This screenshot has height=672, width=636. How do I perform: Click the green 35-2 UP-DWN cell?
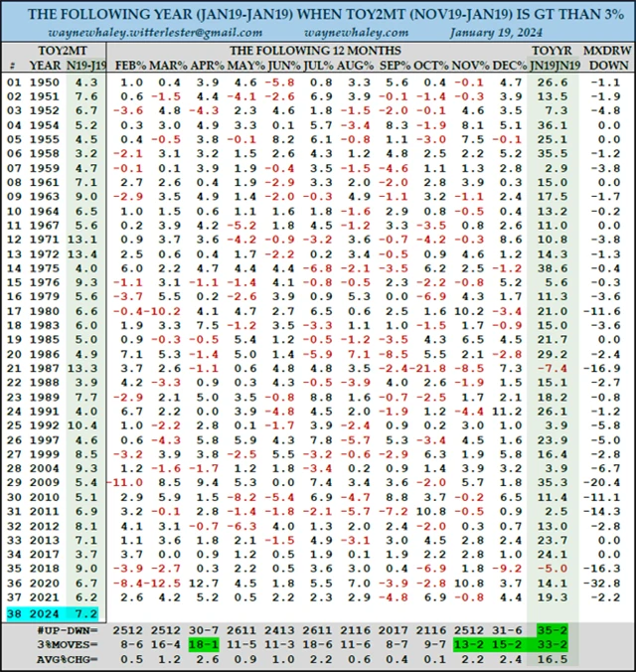553,630
